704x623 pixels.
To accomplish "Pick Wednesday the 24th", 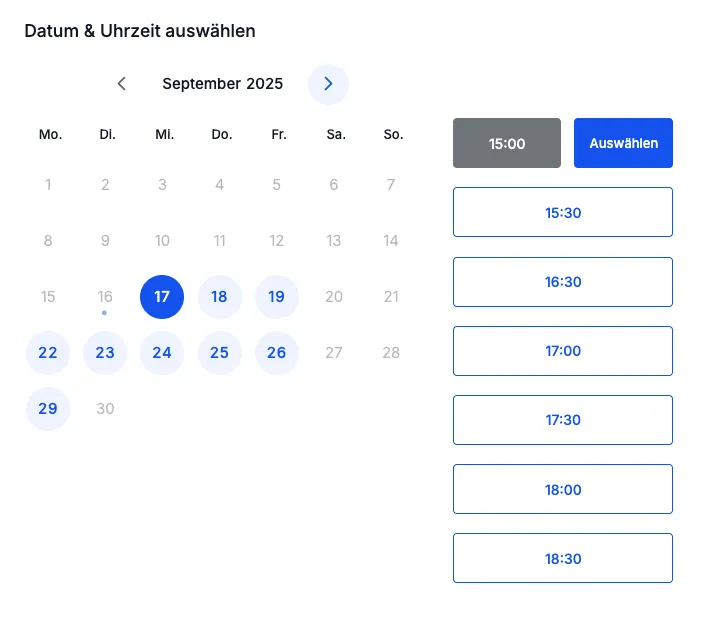I will [162, 353].
